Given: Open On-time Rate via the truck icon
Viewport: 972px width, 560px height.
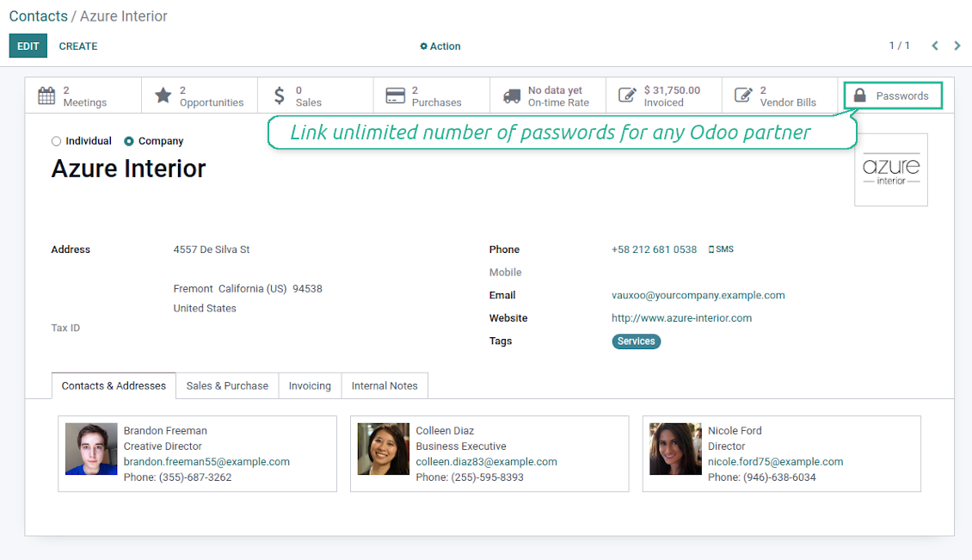Looking at the screenshot, I should [512, 96].
